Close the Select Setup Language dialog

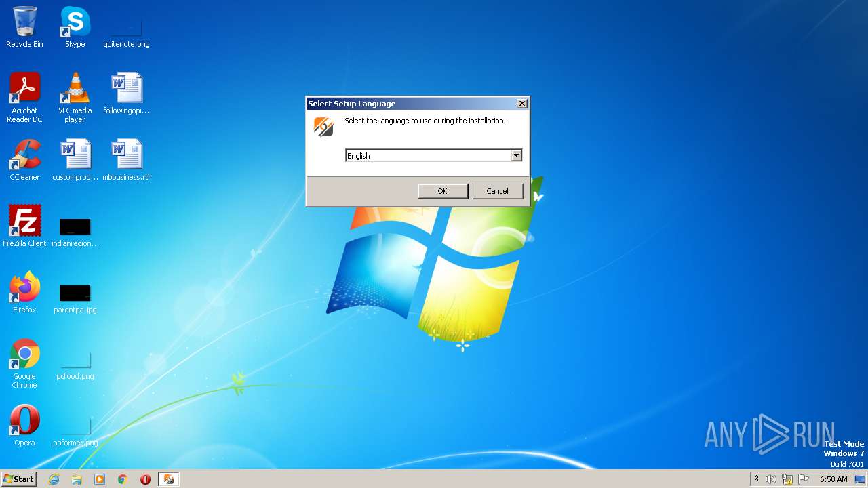pyautogui.click(x=521, y=104)
